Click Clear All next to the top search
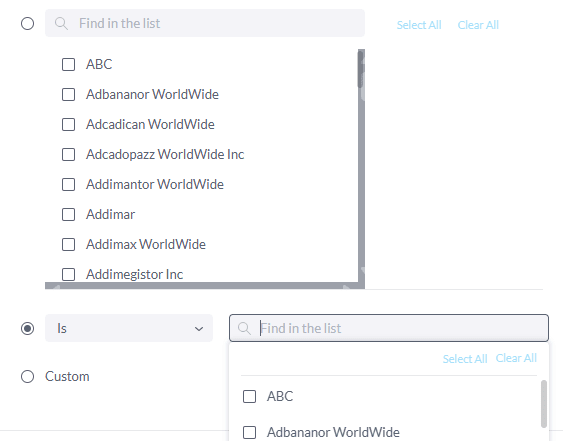Image resolution: width=563 pixels, height=441 pixels. 478,25
